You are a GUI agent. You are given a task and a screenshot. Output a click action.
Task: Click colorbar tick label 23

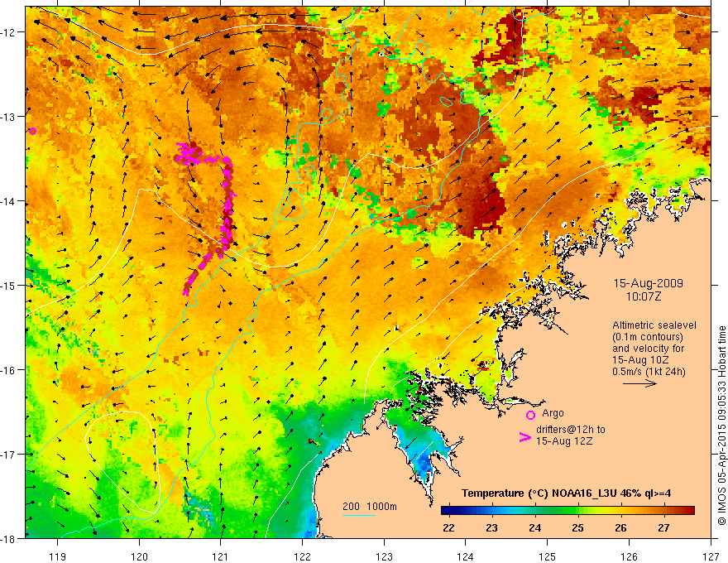coord(491,528)
